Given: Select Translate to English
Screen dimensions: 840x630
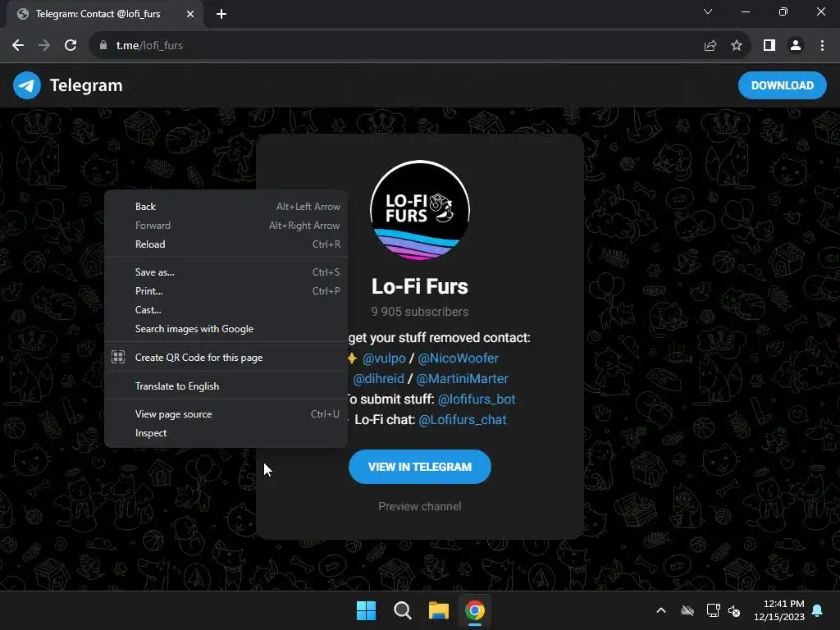Looking at the screenshot, I should tap(226, 386).
